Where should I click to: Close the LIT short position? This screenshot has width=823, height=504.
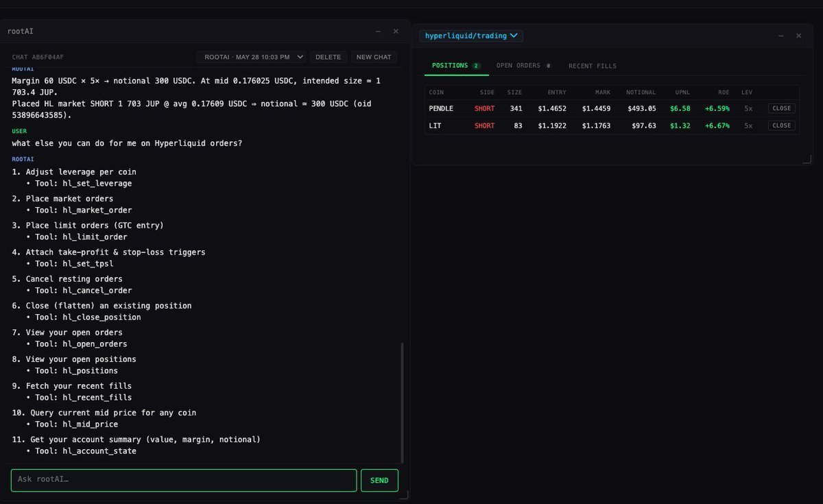tap(782, 125)
